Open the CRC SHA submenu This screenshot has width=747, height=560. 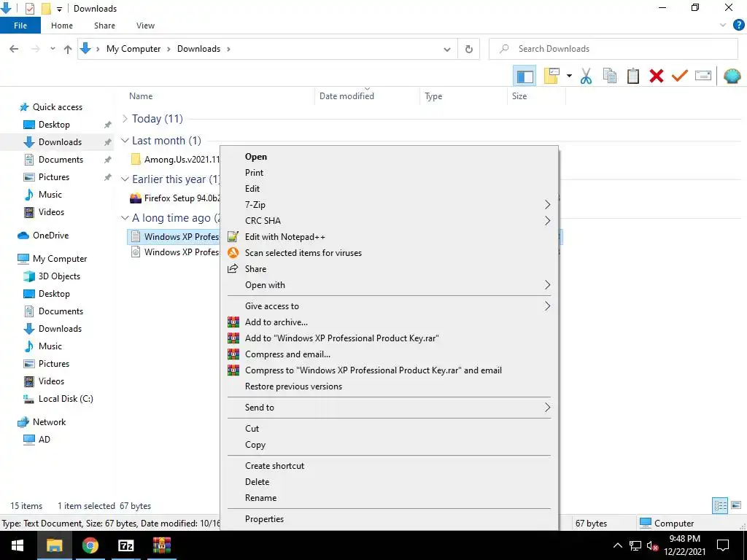(389, 221)
